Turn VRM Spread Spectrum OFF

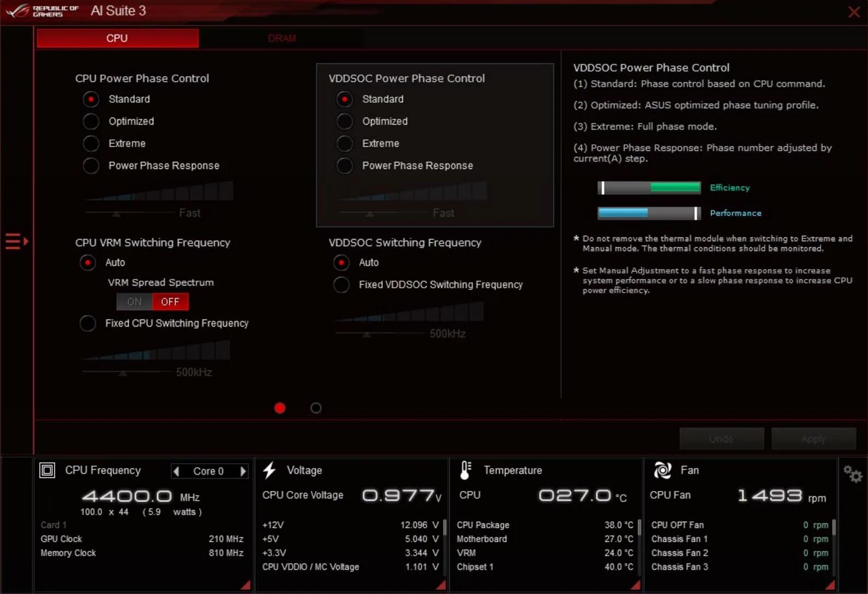[x=170, y=302]
